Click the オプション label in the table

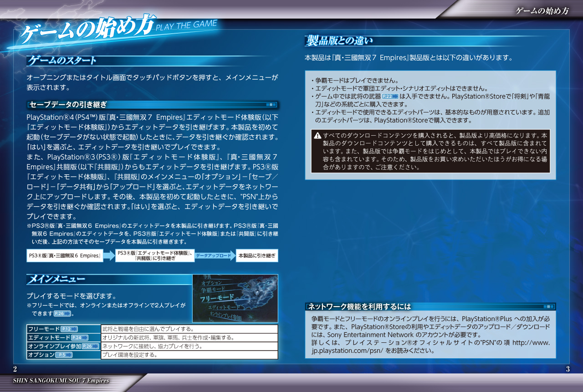tap(41, 355)
